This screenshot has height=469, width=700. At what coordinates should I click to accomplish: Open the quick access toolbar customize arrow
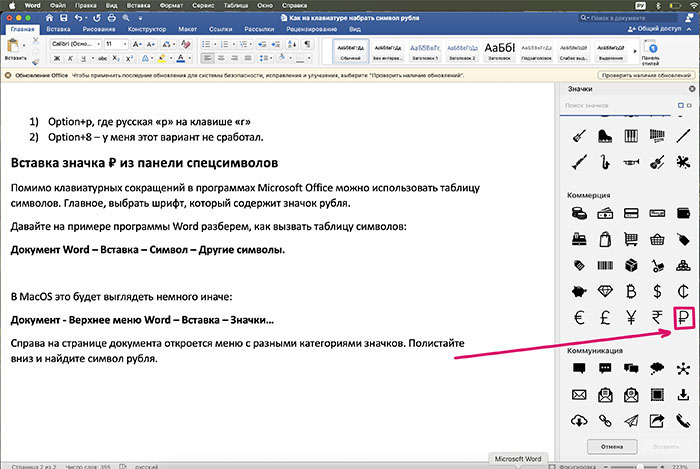(140, 18)
